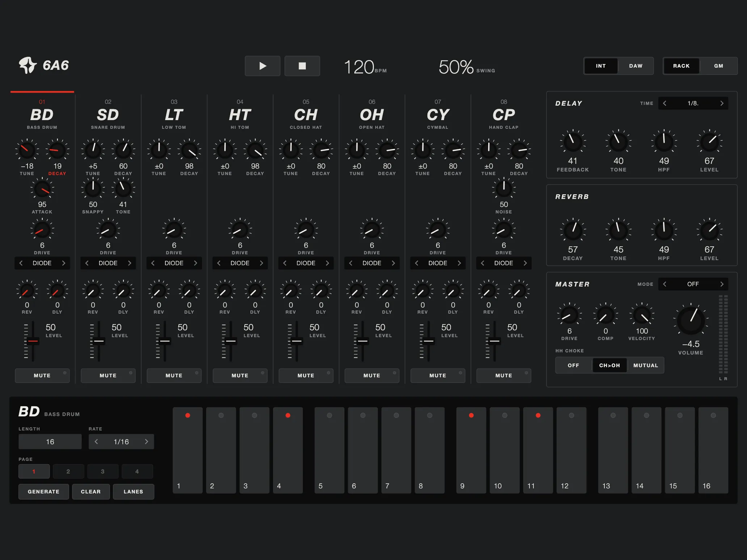Select the SD snare drum channel header
The width and height of the screenshot is (747, 560).
[x=108, y=115]
